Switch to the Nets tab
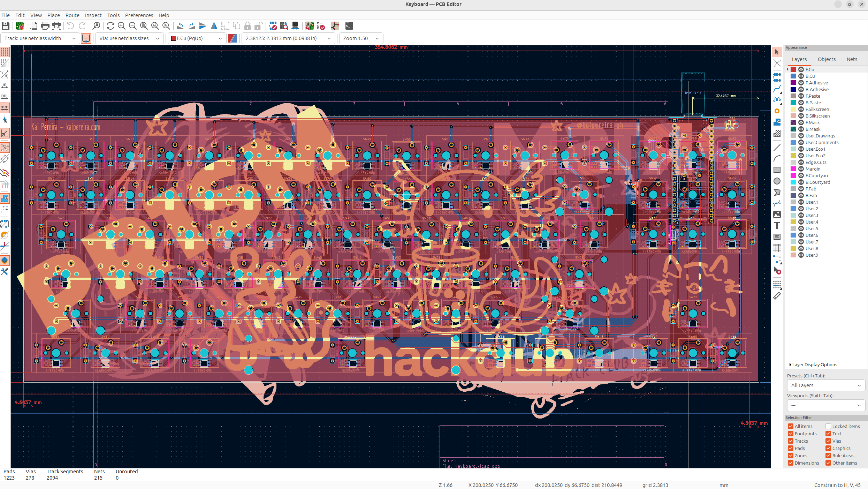 point(852,59)
